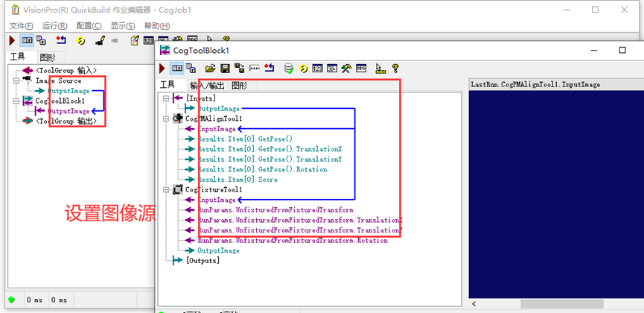Click database checkmark icon in CogToolBlock1
Screen dimensions: 644x313
coord(290,69)
